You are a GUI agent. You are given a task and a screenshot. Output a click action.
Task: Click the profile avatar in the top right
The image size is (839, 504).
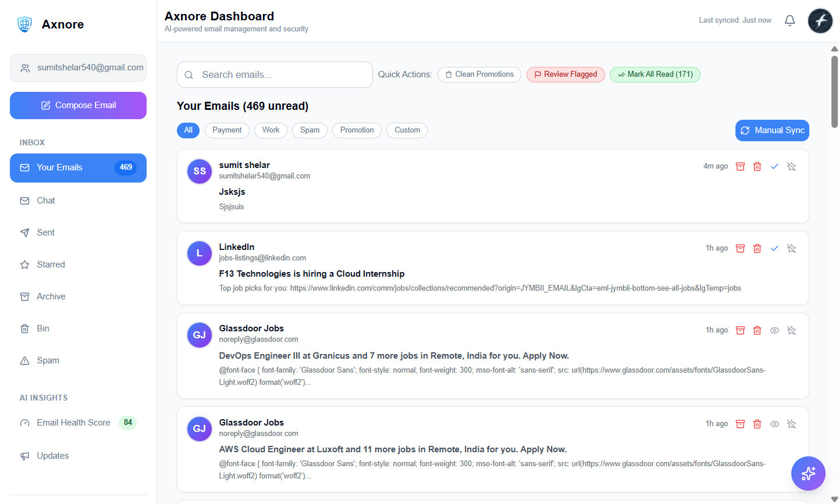tap(820, 20)
